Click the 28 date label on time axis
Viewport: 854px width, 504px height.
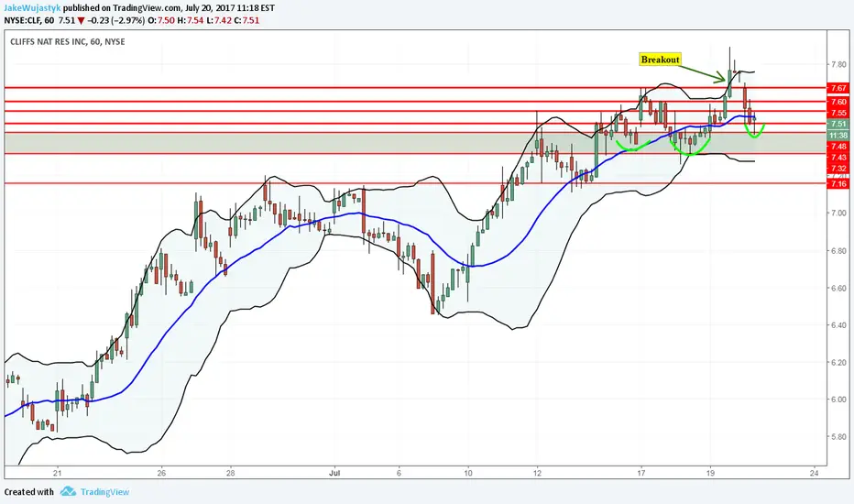click(x=230, y=473)
